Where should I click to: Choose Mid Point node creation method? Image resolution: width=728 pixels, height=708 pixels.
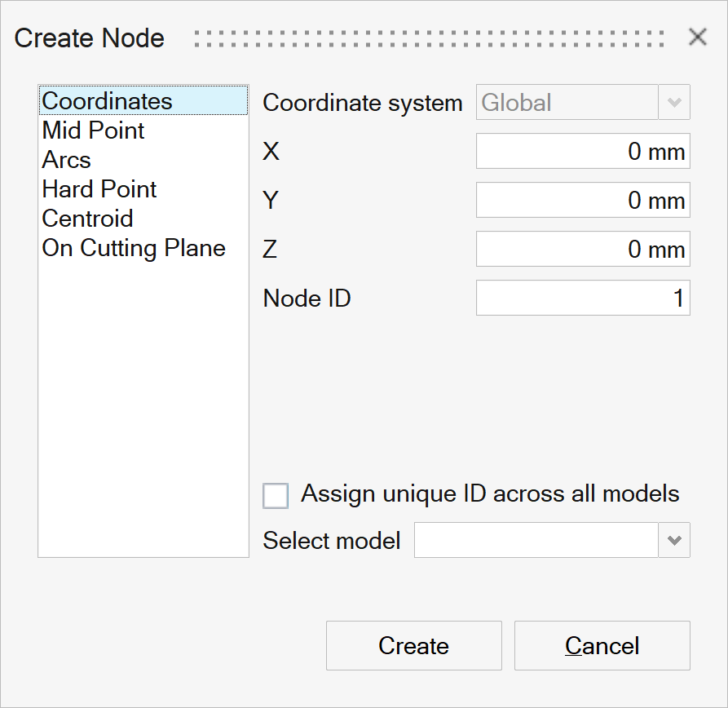pos(93,131)
